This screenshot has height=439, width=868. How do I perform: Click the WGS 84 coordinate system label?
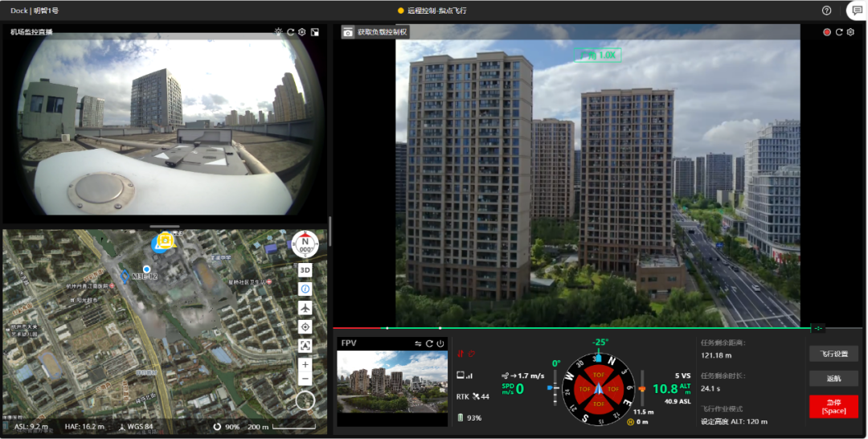coord(136,427)
